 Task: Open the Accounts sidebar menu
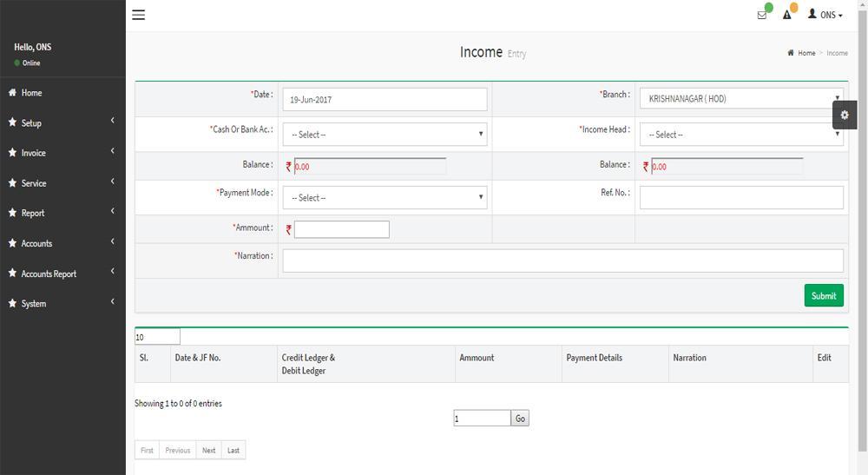pos(62,244)
